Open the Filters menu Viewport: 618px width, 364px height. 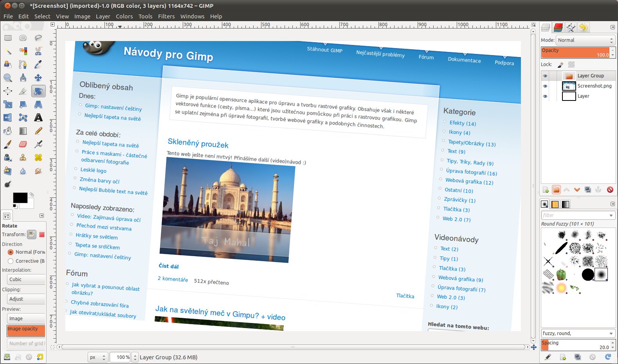click(x=166, y=16)
